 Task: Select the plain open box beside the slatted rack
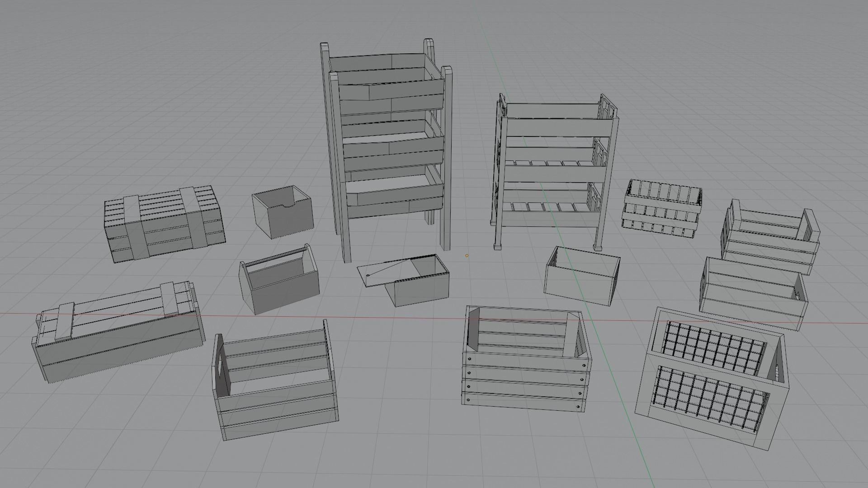pyautogui.click(x=582, y=276)
